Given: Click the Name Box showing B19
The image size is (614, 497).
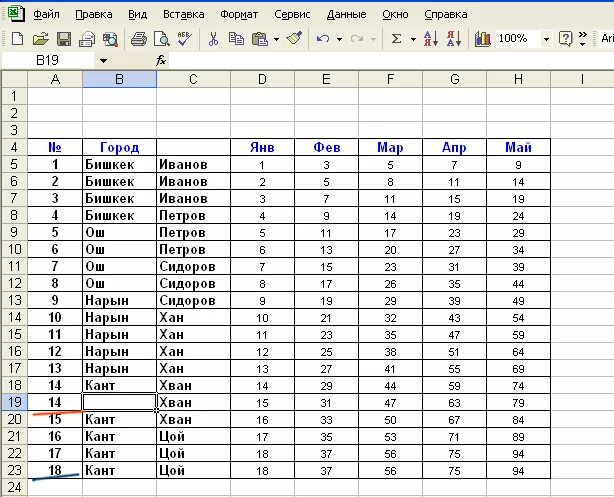Looking at the screenshot, I should point(48,60).
